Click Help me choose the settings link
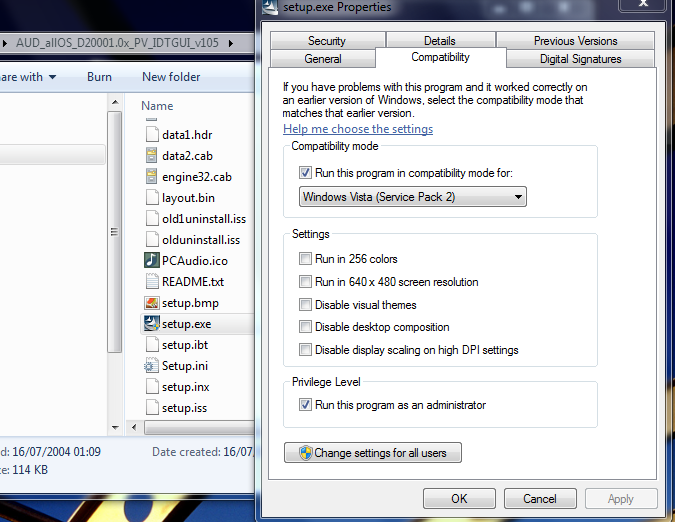 (x=358, y=129)
